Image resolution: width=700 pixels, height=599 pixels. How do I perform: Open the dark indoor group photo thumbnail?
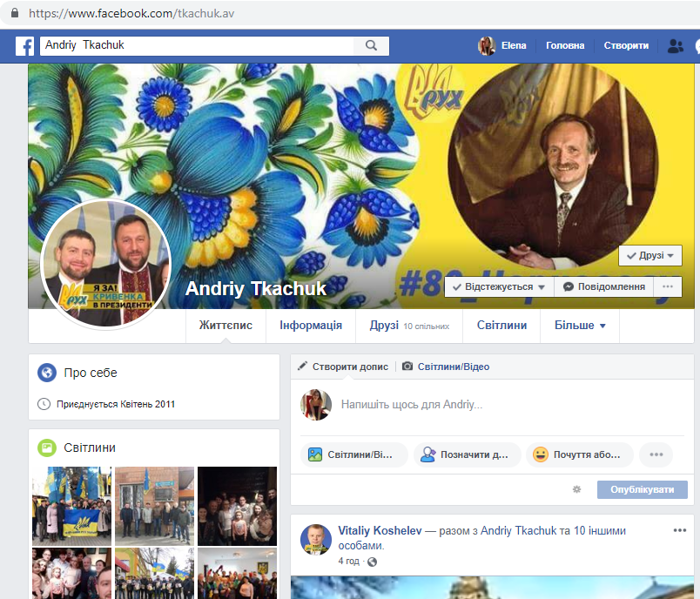237,506
